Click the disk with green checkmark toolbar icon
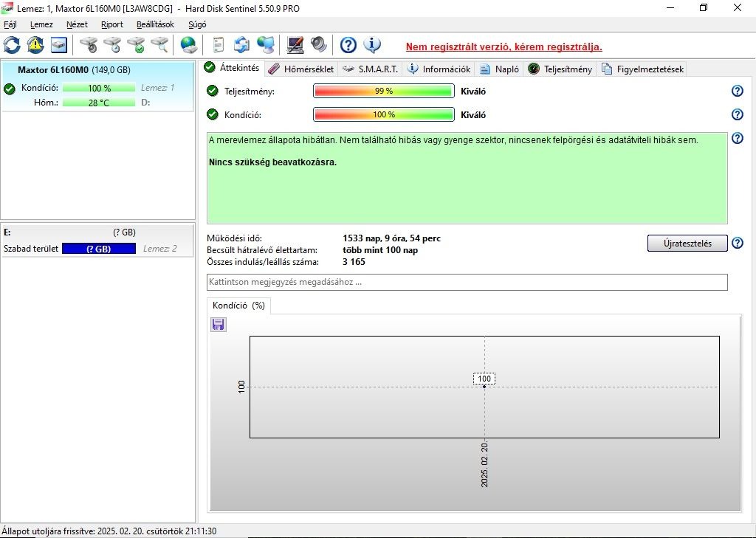Image resolution: width=756 pixels, height=538 pixels. click(136, 45)
